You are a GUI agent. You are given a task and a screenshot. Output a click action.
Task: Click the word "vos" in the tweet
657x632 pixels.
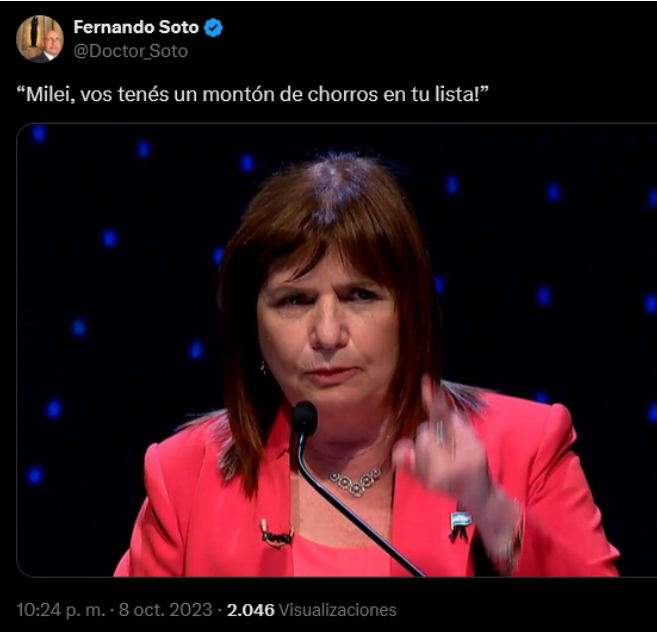pyautogui.click(x=96, y=95)
